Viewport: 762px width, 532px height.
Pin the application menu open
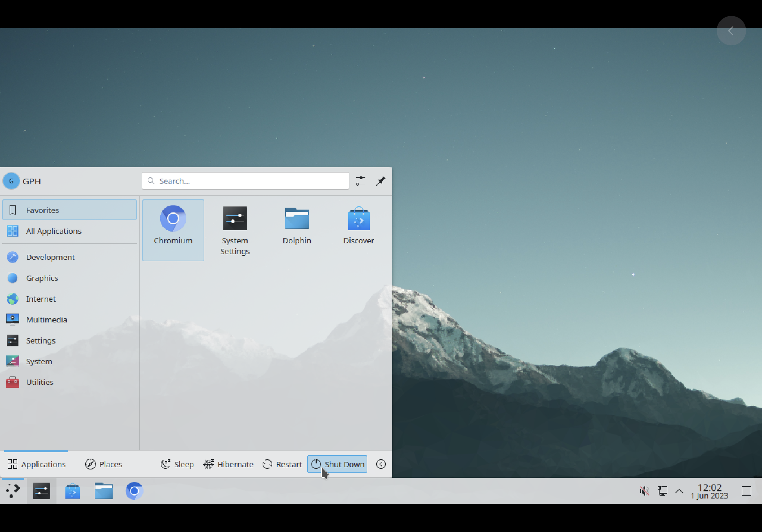(381, 181)
